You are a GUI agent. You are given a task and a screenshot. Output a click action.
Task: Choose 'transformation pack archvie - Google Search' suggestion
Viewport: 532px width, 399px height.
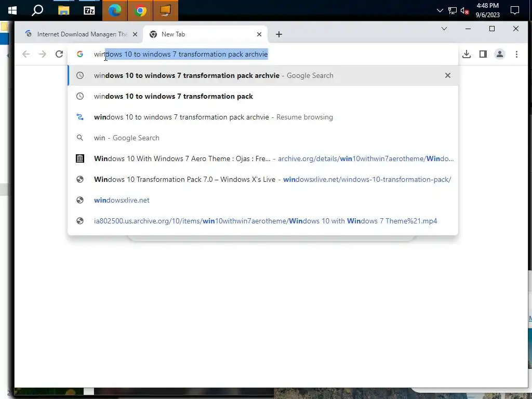click(262, 75)
